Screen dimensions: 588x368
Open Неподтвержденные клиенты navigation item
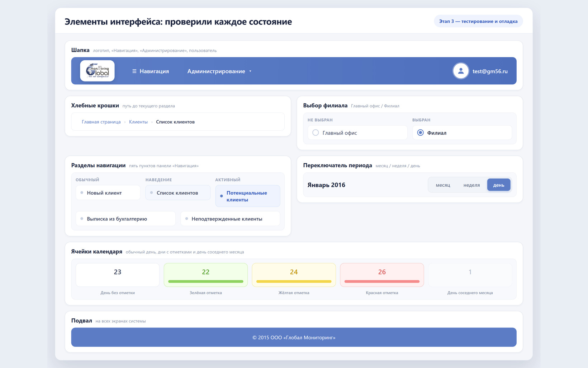[230, 219]
